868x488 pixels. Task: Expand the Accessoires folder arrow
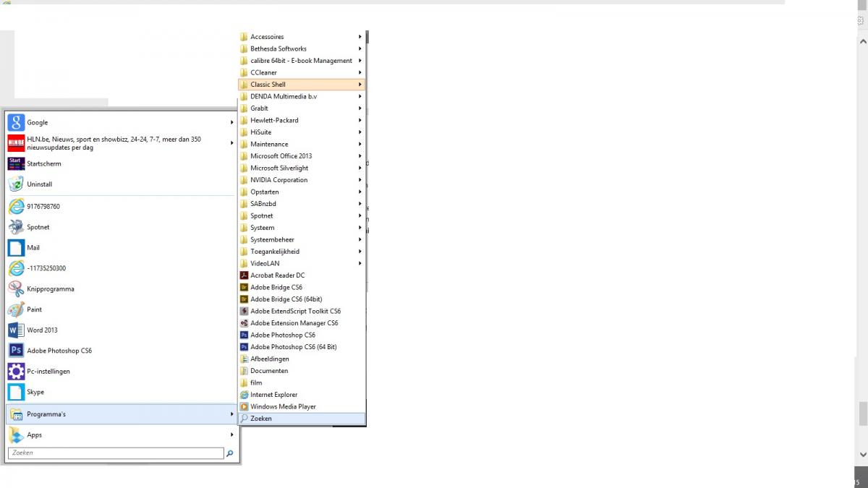click(x=359, y=37)
